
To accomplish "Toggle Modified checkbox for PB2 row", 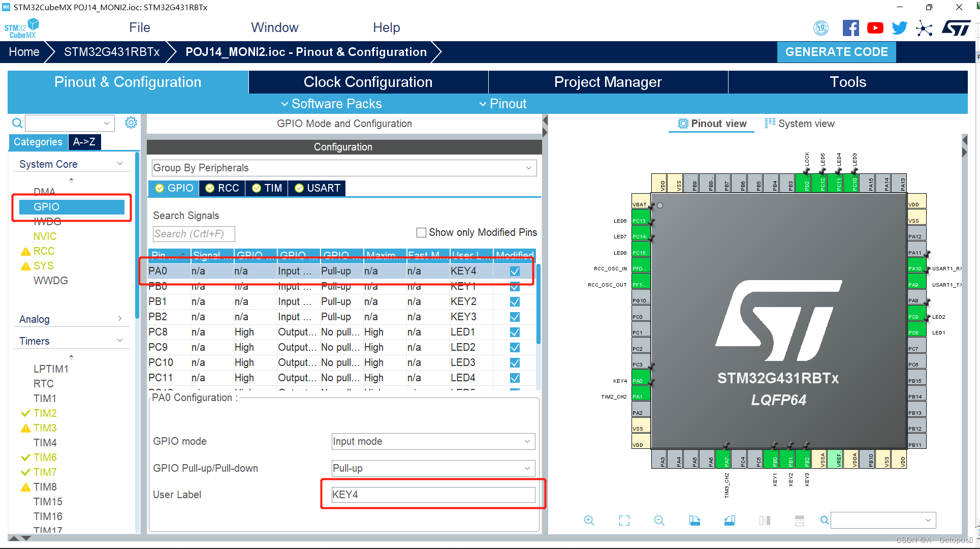I will [515, 317].
